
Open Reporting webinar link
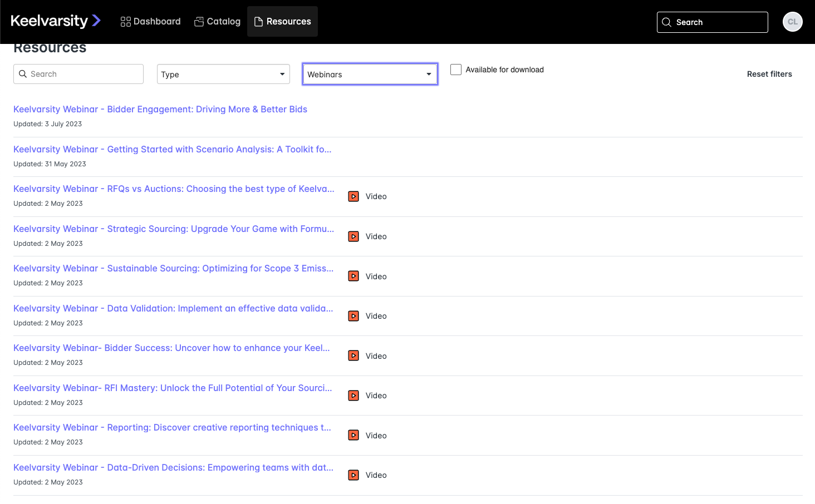[172, 428]
